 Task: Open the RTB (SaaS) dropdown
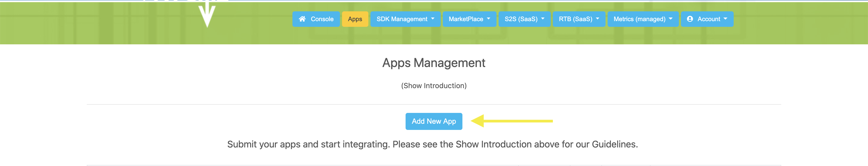click(x=579, y=19)
